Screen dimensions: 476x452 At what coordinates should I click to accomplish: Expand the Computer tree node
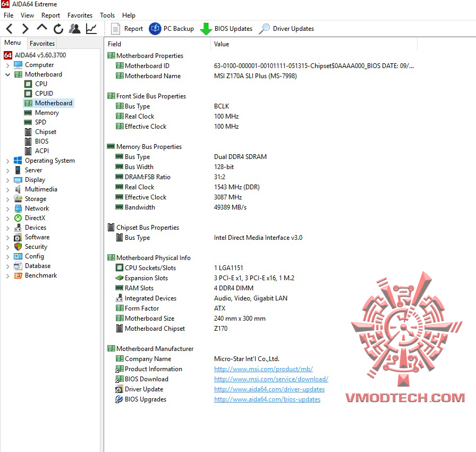7,65
